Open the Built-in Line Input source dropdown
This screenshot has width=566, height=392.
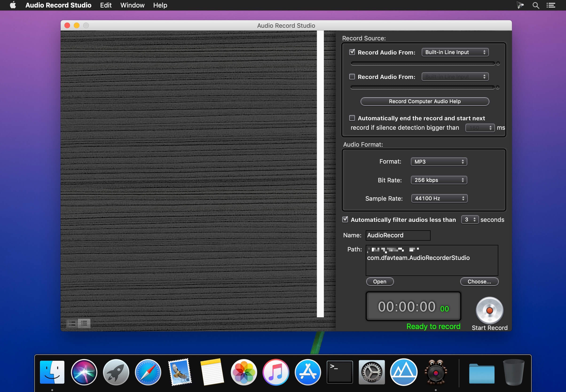[455, 52]
